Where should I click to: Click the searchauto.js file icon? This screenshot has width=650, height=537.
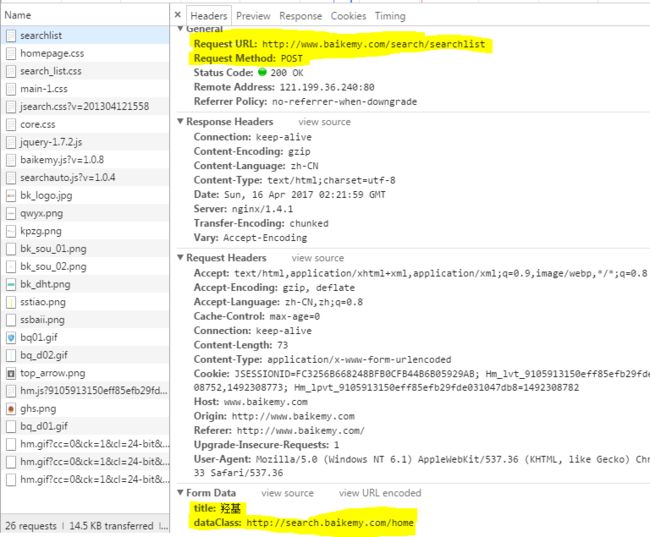[11, 178]
